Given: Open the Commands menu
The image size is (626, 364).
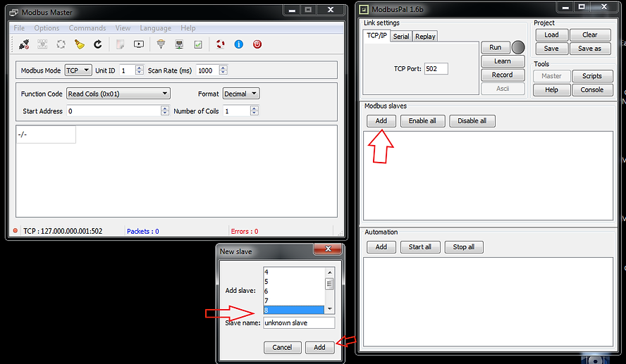Looking at the screenshot, I should tap(87, 28).
